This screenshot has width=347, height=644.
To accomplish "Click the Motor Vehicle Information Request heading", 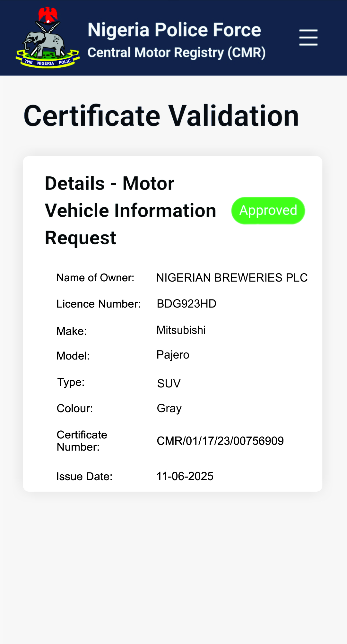I will (x=130, y=210).
